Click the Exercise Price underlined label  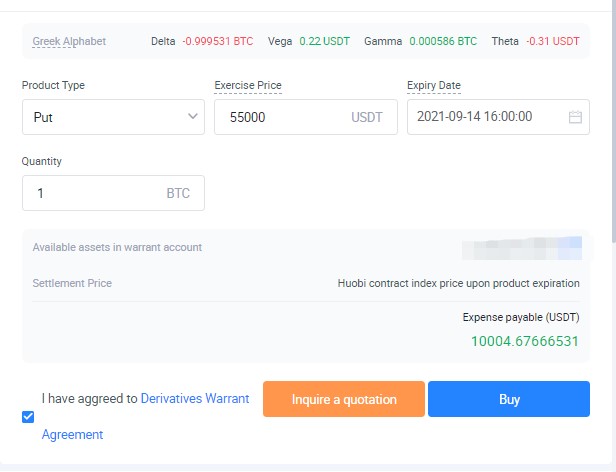pos(248,86)
